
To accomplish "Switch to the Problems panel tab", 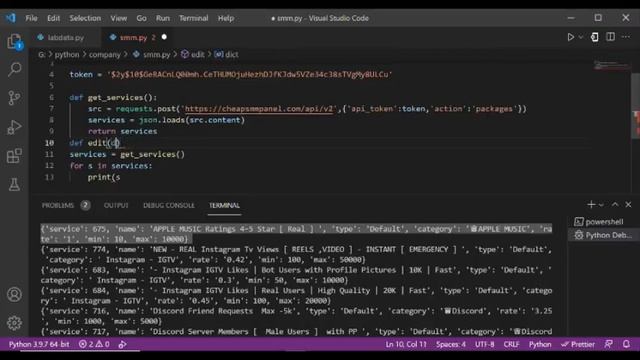I will point(58,205).
